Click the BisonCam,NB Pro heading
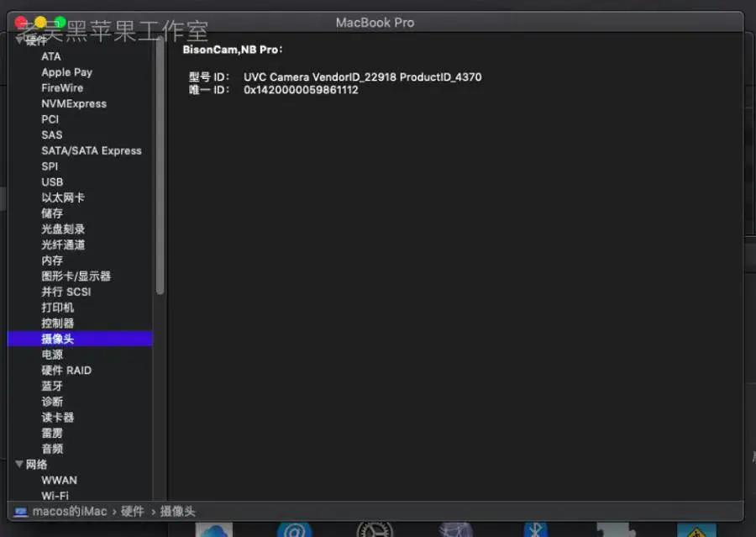The image size is (756, 537). [233, 50]
